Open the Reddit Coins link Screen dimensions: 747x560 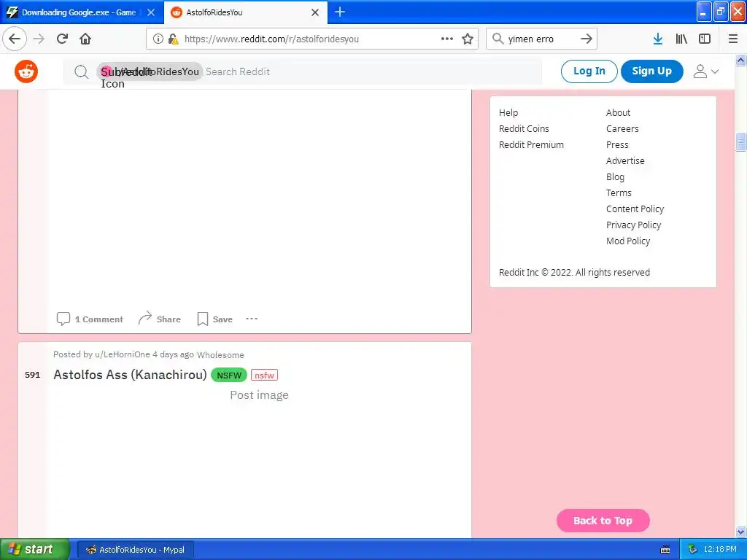[x=524, y=128]
